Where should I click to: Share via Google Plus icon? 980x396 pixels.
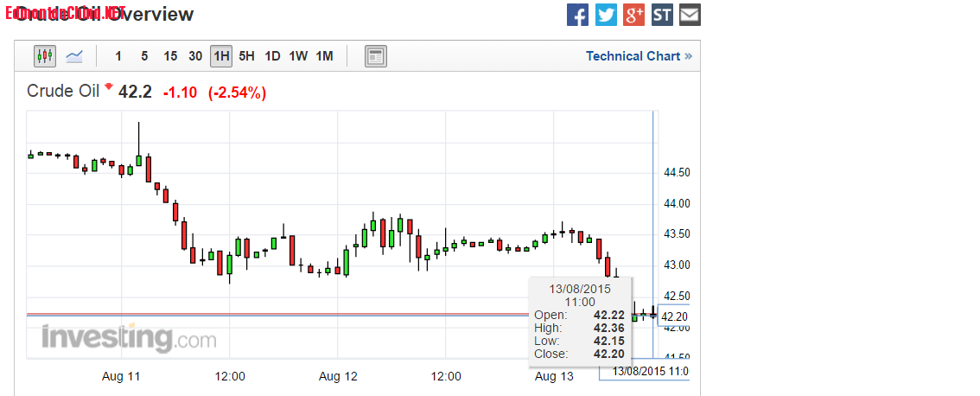[x=633, y=15]
